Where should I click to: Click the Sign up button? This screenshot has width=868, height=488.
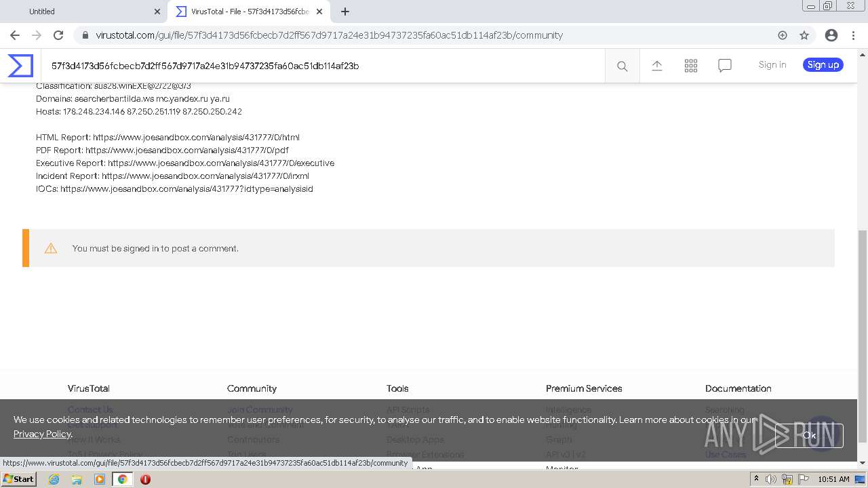pos(823,64)
